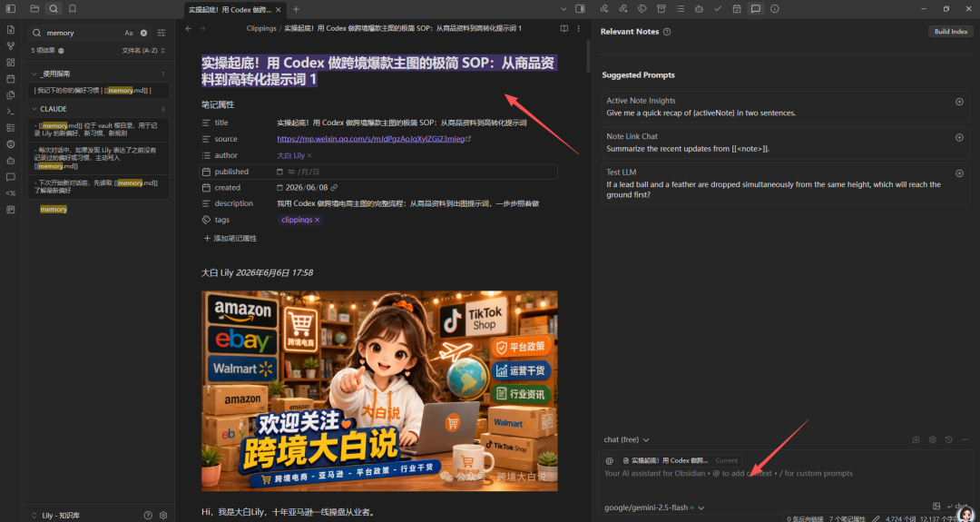
Task: Remove the 大白 Lily author value
Action: click(x=309, y=155)
